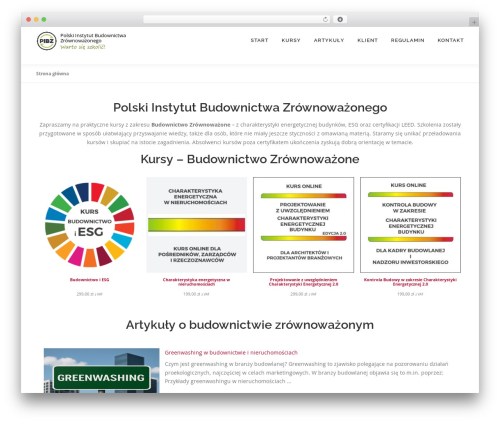Reload the page with the refresh icon
This screenshot has width=500, height=423.
click(x=325, y=20)
